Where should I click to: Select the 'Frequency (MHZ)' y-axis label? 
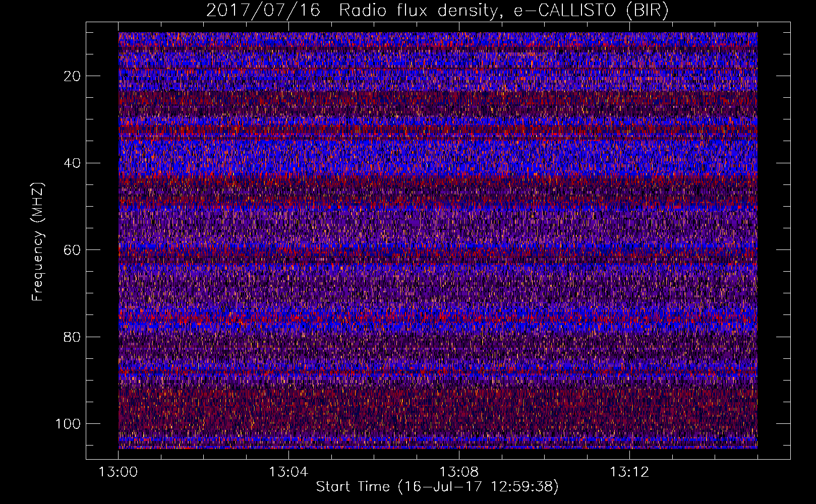pos(38,242)
